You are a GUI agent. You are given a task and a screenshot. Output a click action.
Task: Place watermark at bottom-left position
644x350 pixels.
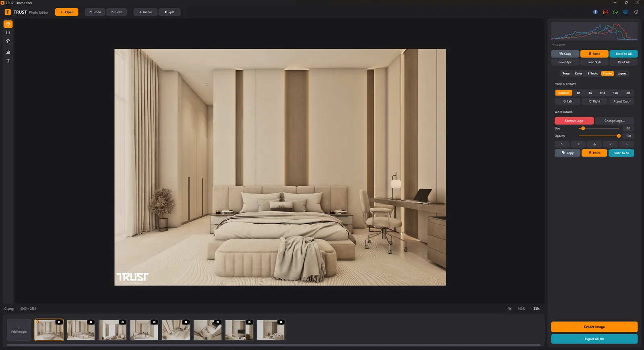[610, 144]
